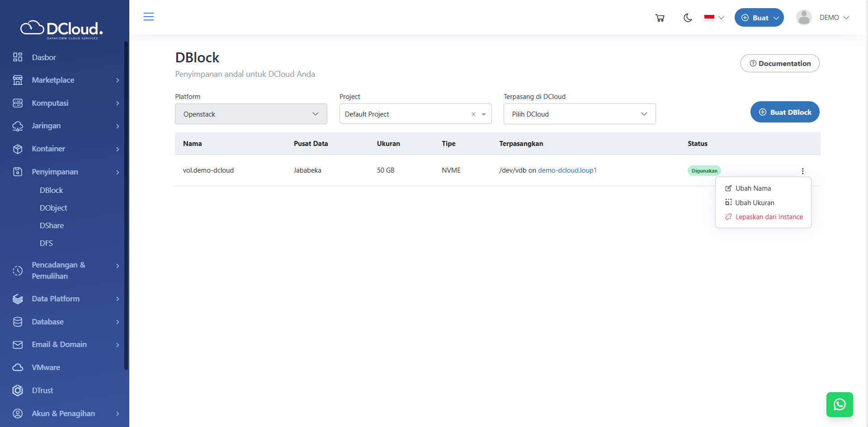Click the three-dot row actions icon
Image resolution: width=868 pixels, height=427 pixels.
pos(802,171)
